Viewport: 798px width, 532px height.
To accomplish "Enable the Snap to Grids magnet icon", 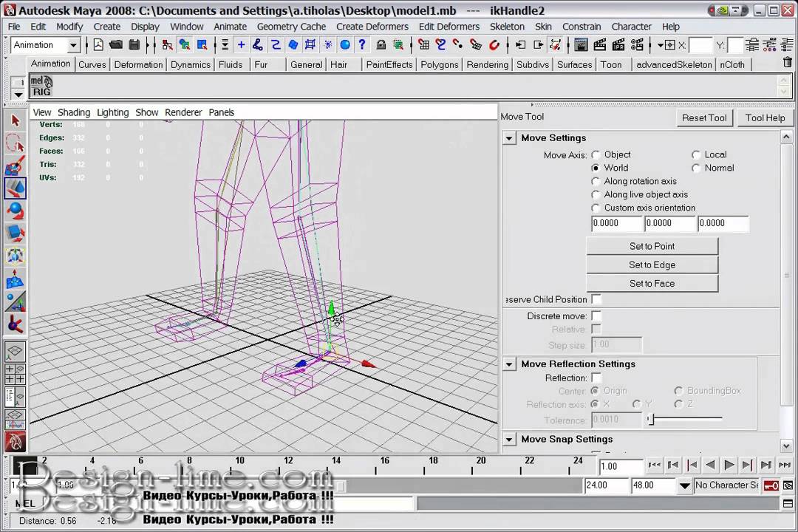I will click(x=424, y=45).
